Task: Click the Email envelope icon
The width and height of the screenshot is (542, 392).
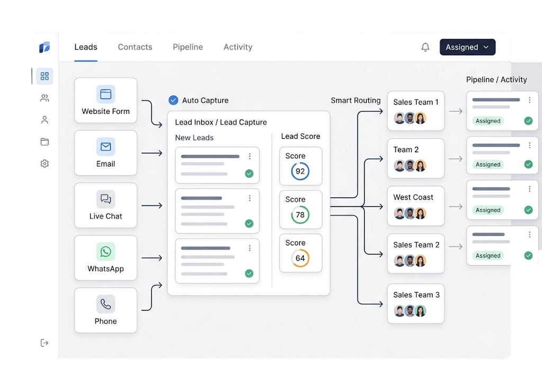Action: (106, 147)
